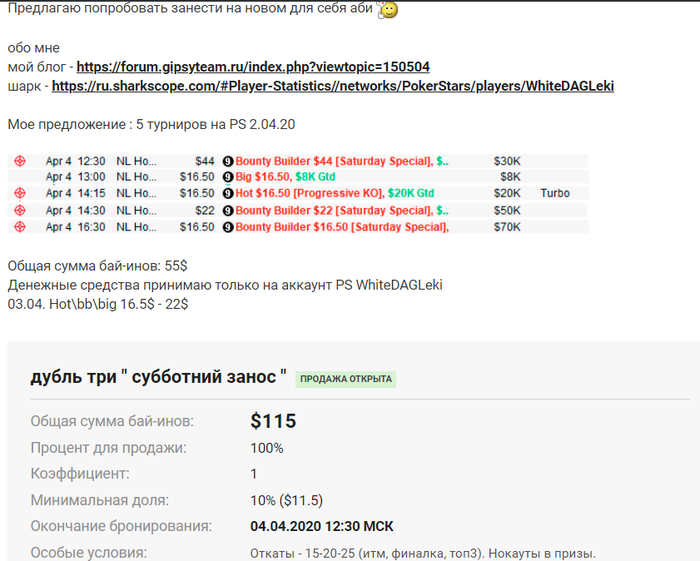Click target icon on Bounty Builder $22 row
This screenshot has width=700, height=561.
pyautogui.click(x=20, y=210)
